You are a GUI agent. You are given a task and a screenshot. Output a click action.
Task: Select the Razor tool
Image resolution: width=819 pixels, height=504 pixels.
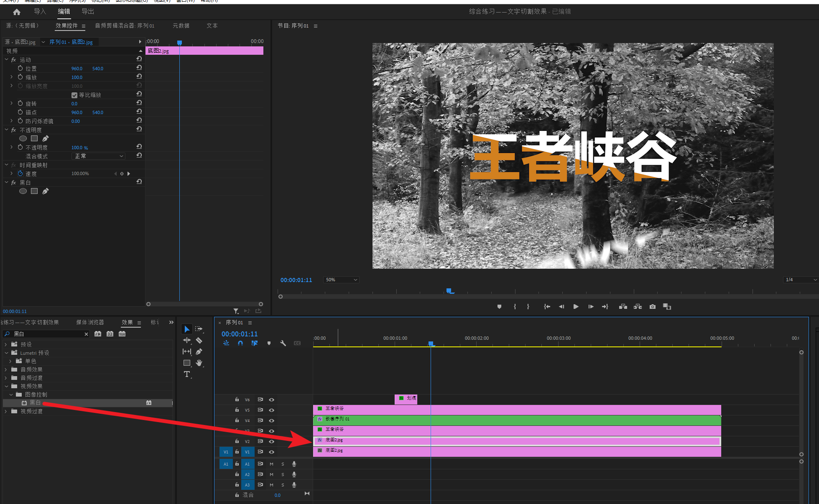(199, 341)
